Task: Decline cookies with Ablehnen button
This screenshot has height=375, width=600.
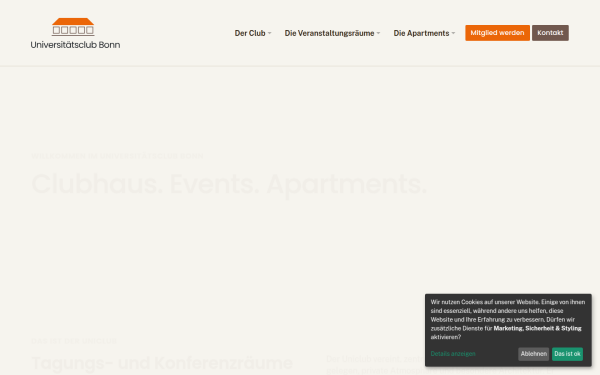Action: [x=533, y=354]
